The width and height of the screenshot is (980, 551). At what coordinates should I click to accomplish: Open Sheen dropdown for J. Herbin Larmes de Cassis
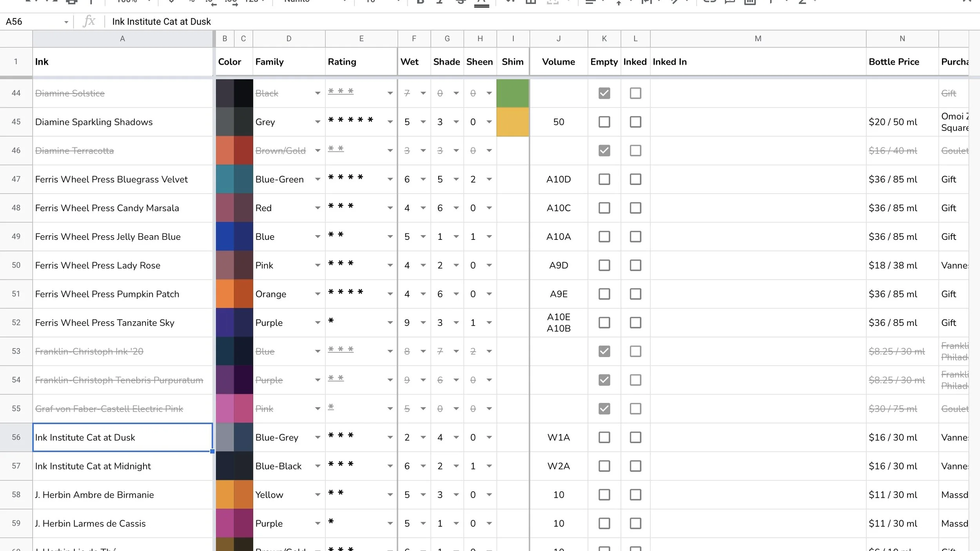489,523
